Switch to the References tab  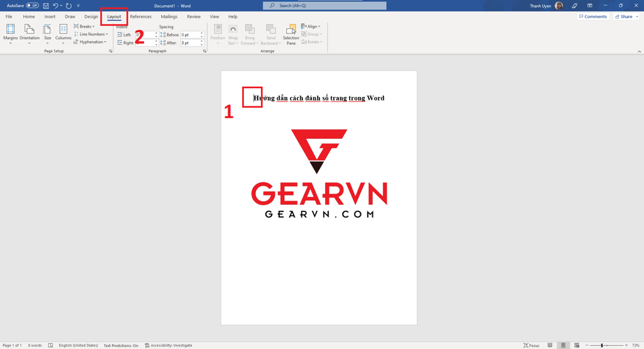tap(141, 17)
